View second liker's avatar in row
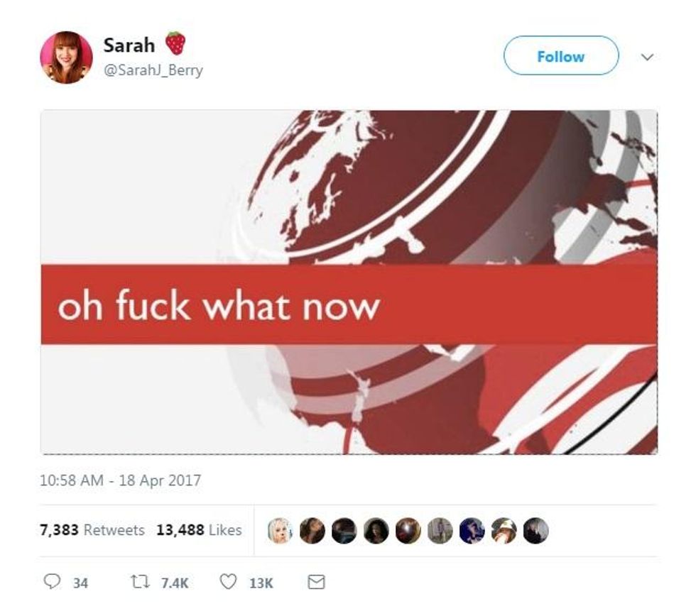696x616 pixels. (311, 530)
